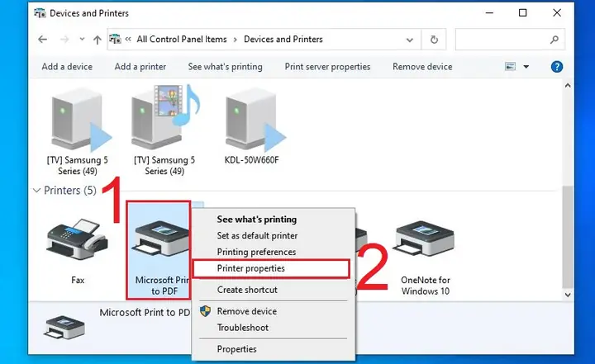Click the search magnifier icon
This screenshot has width=595, height=364.
[x=555, y=40]
